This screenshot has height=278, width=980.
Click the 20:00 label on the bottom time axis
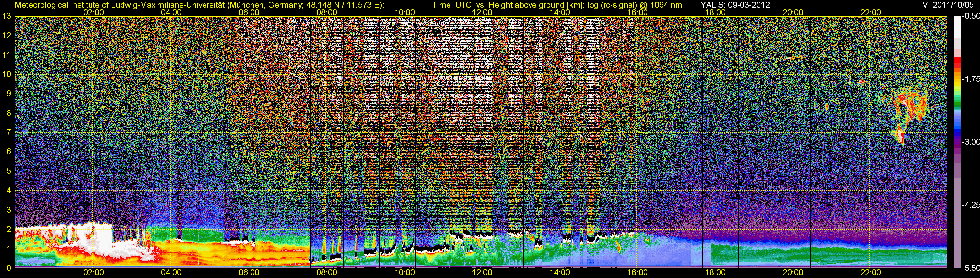pyautogui.click(x=793, y=273)
